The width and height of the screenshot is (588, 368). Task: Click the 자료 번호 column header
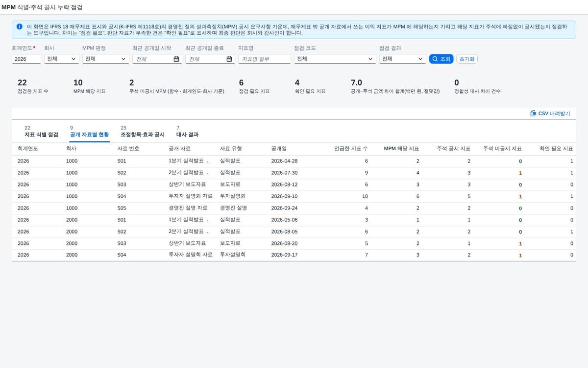128,149
